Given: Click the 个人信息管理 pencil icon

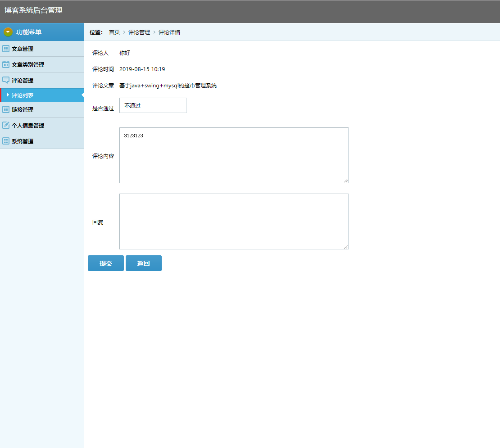Looking at the screenshot, I should 6,125.
